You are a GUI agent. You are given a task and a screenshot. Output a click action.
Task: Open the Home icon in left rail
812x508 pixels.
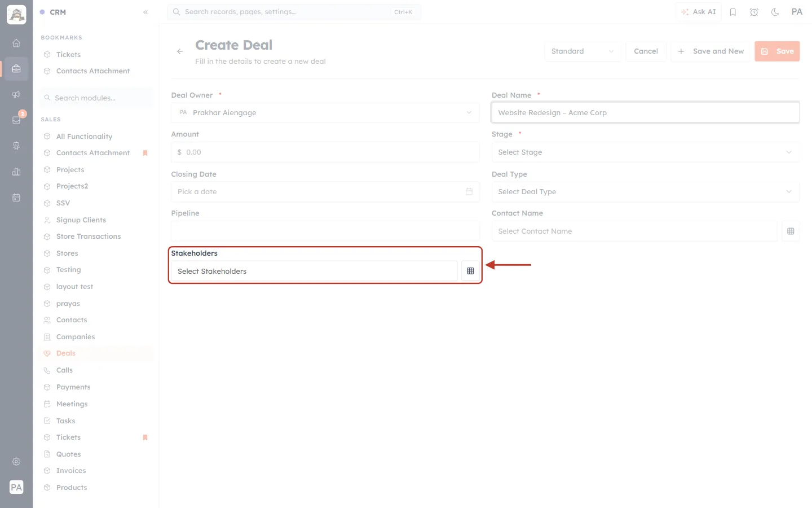pos(16,43)
